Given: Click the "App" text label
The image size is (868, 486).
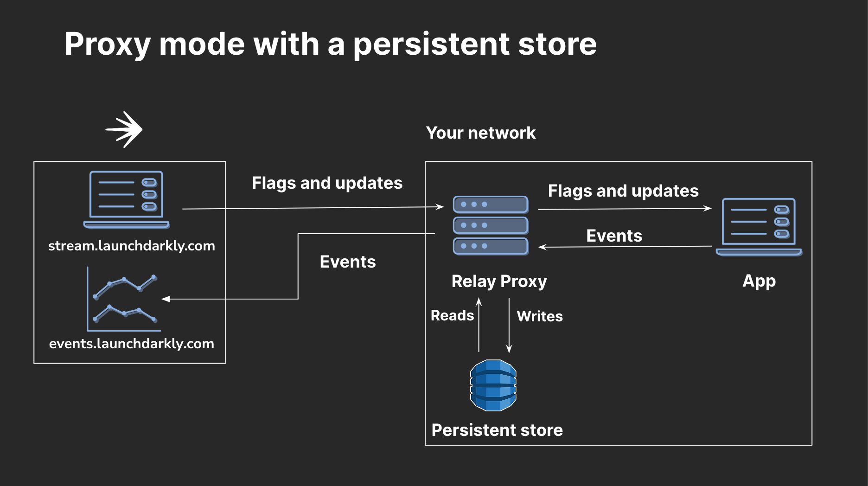Looking at the screenshot, I should pos(759,281).
